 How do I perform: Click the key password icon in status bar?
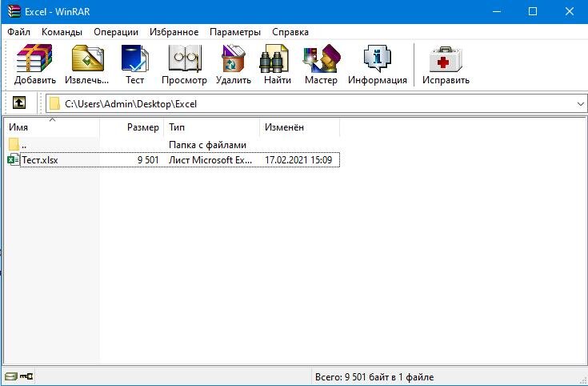pos(26,376)
